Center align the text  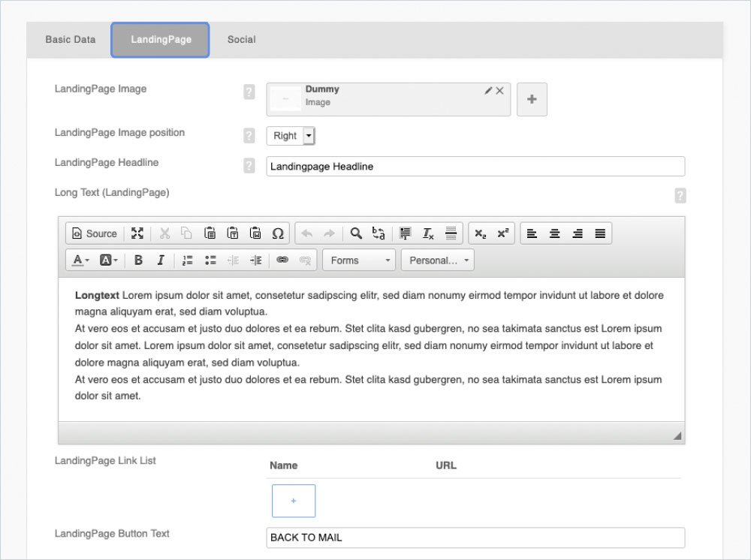click(555, 233)
